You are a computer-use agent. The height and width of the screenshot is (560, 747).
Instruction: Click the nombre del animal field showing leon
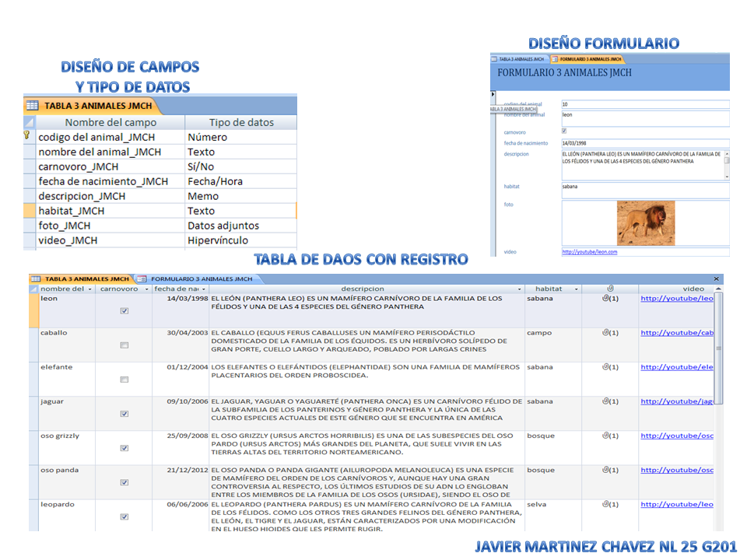[645, 118]
